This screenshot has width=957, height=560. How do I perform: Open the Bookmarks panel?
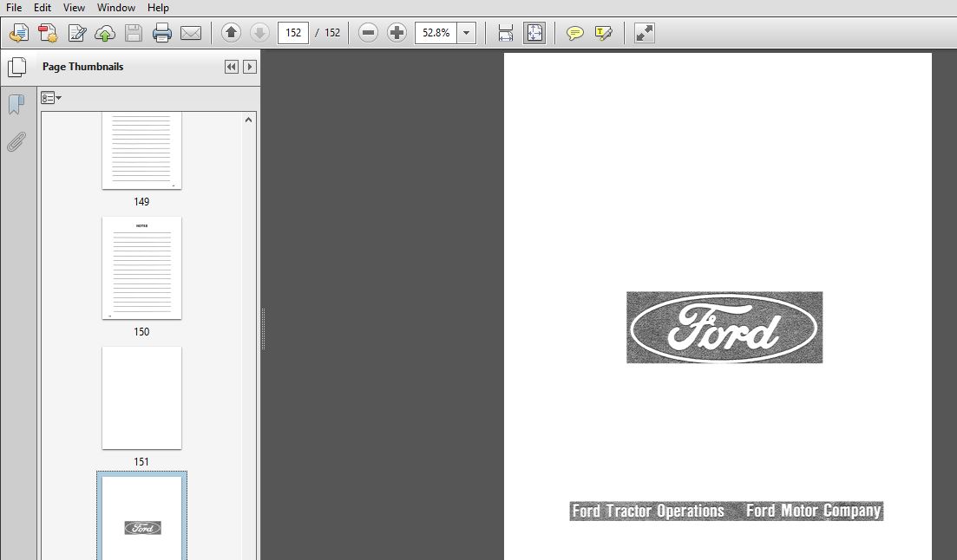click(x=16, y=104)
